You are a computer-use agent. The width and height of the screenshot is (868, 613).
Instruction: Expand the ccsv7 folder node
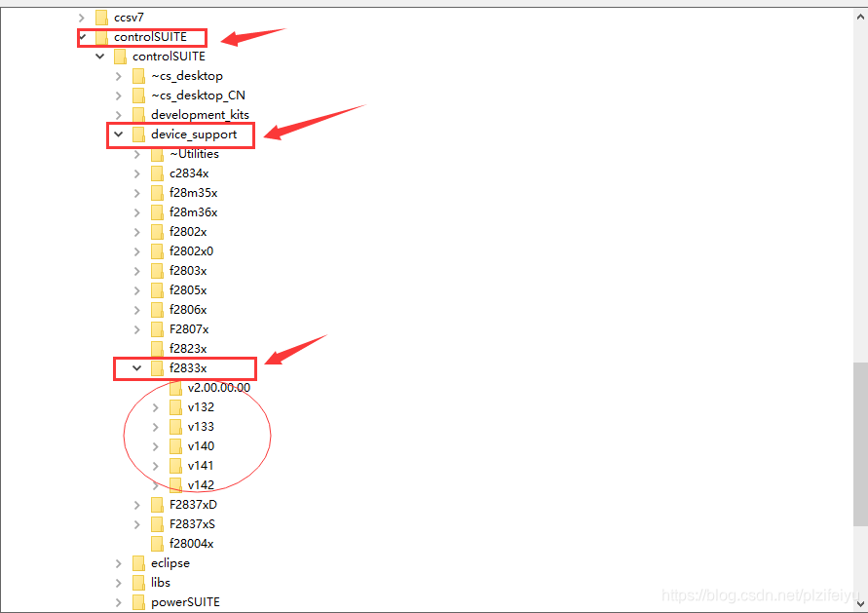tap(82, 18)
